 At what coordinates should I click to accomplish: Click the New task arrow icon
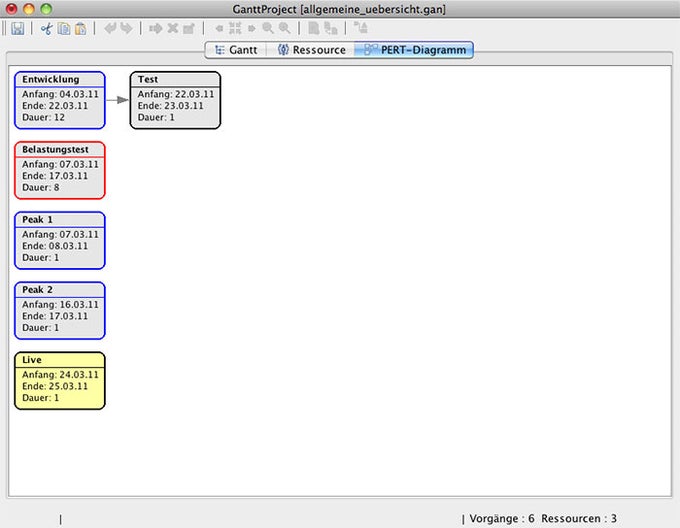point(155,29)
